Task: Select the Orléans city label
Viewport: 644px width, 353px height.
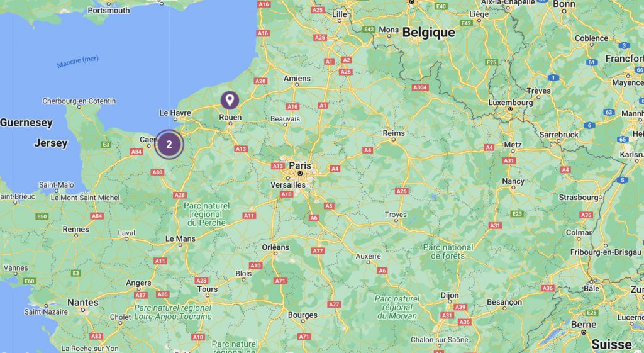Action: tap(275, 247)
